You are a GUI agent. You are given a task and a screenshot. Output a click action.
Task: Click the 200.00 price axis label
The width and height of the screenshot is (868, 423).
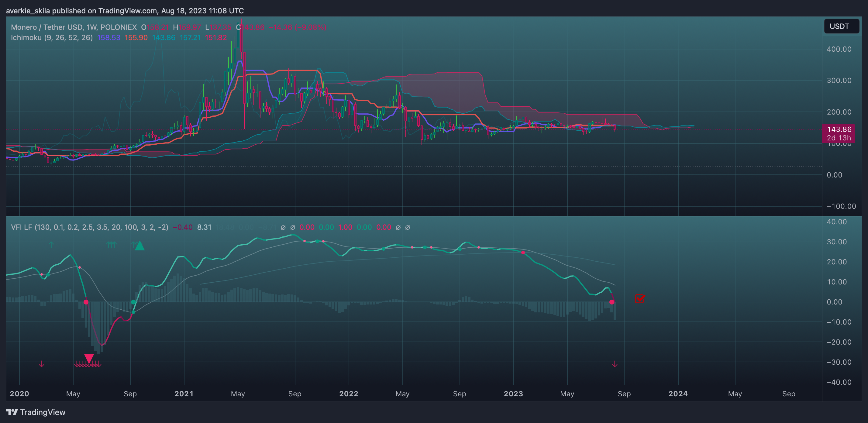pos(839,112)
